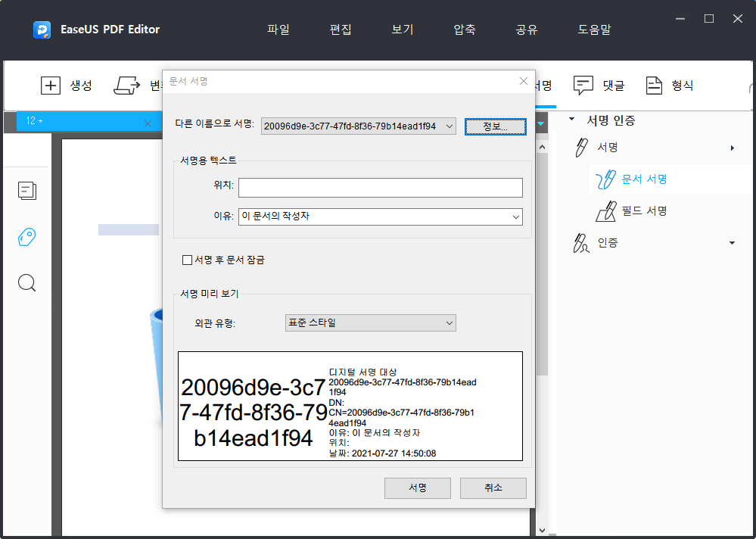Click the 댓글 (Comment) panel icon
This screenshot has height=539, width=756.
583,86
